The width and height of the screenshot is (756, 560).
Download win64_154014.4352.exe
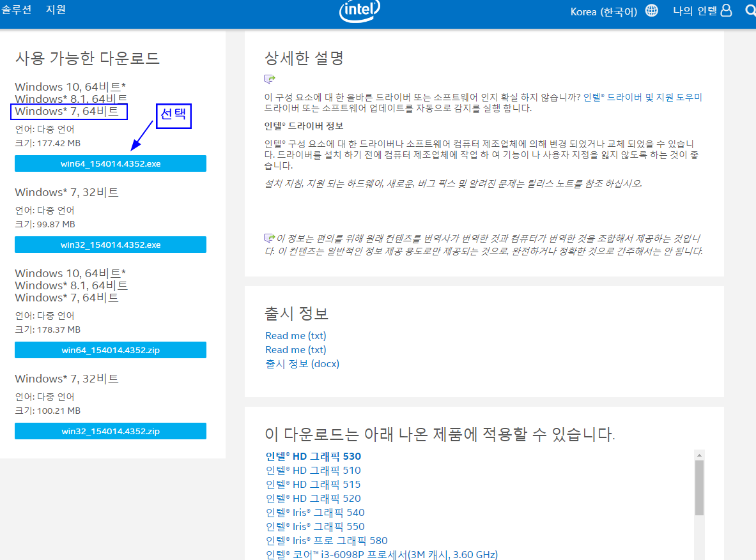coord(111,163)
